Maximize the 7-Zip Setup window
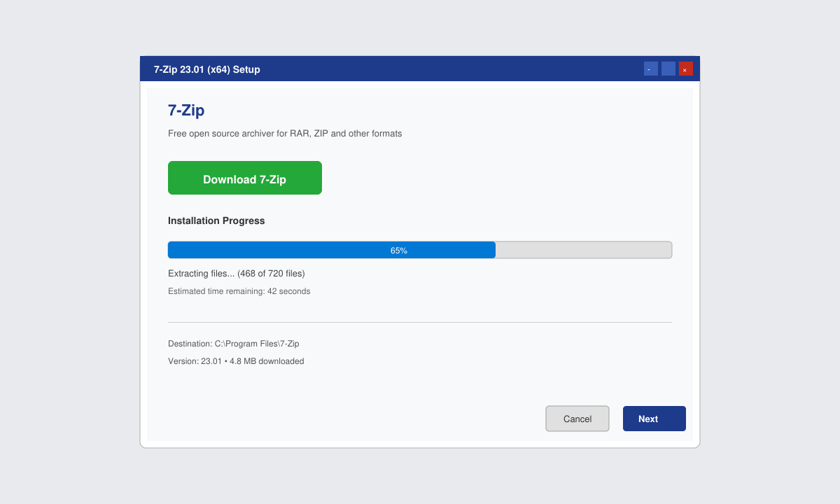The image size is (840, 504). [x=668, y=69]
